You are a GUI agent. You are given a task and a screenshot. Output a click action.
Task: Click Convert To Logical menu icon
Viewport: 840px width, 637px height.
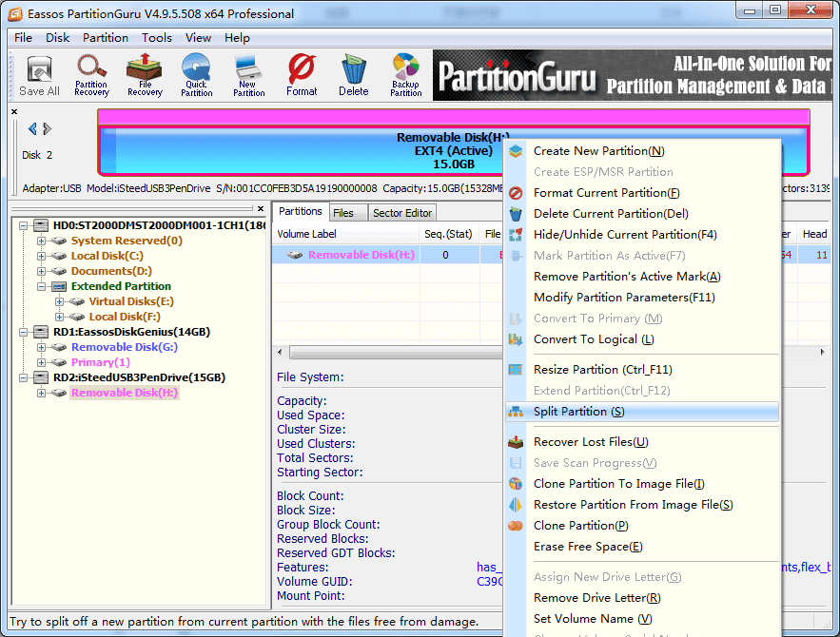(x=516, y=339)
